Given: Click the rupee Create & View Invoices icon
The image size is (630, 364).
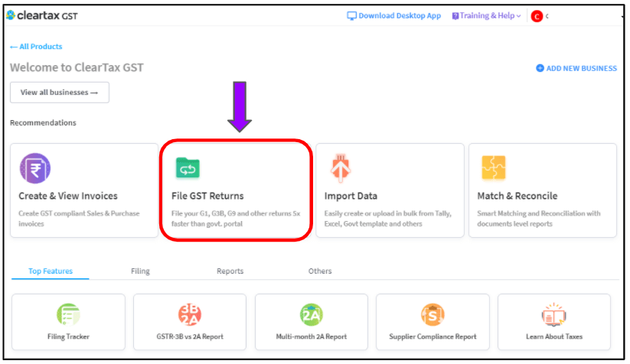Looking at the screenshot, I should pos(35,168).
